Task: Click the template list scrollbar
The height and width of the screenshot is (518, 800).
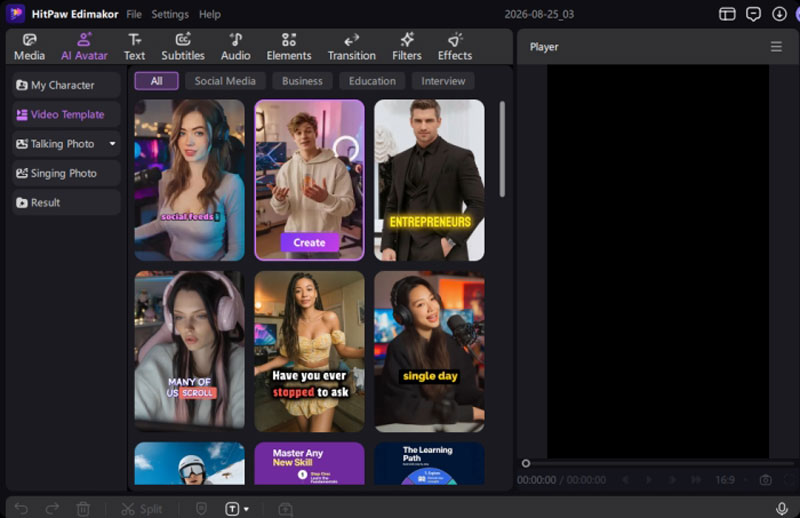Action: (x=502, y=149)
